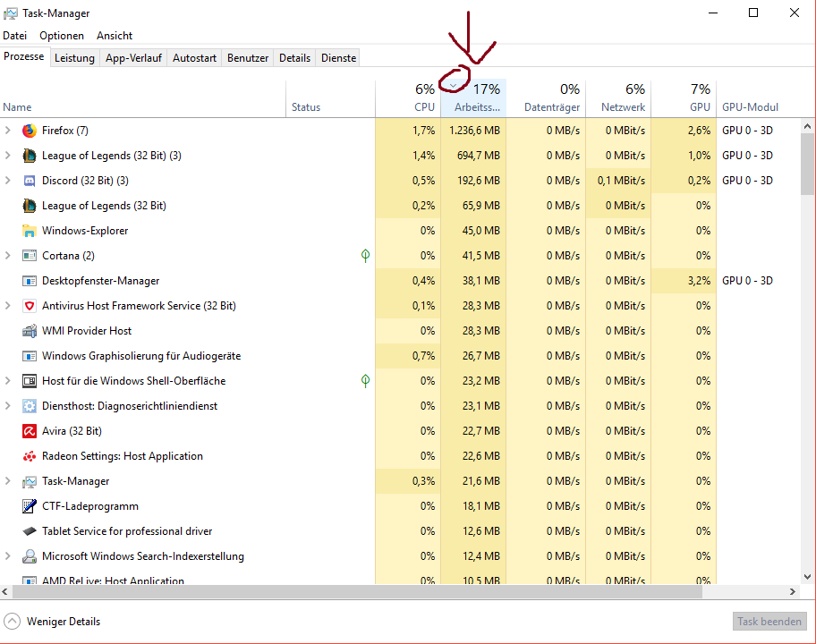Click the horizontal scrollbar left arrow

click(4, 591)
